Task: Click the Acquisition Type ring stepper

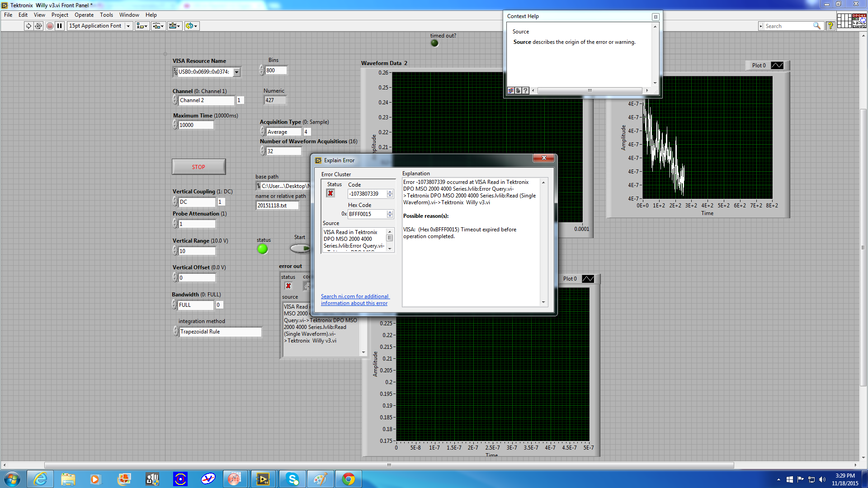Action: (263, 131)
